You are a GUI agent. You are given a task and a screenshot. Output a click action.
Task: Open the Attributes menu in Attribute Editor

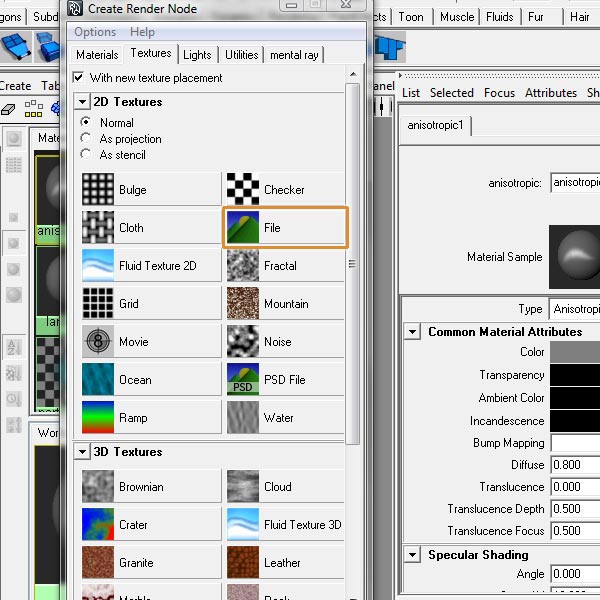[x=551, y=93]
